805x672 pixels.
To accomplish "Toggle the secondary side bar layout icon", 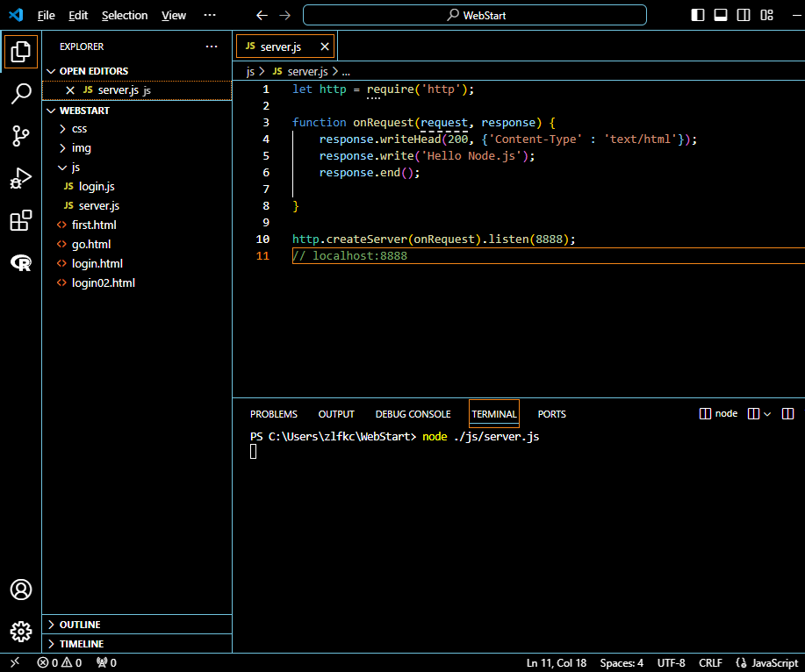I will tap(744, 15).
